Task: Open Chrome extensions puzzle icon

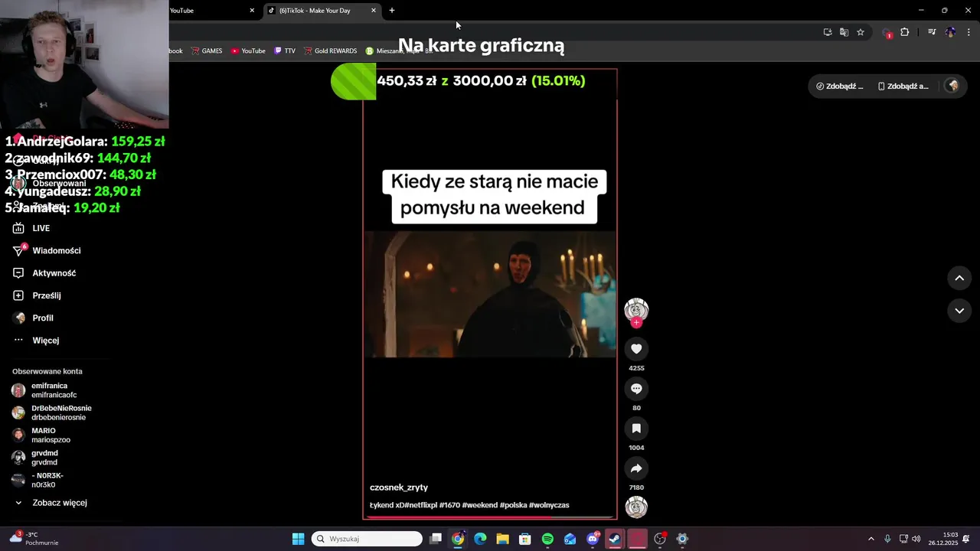Action: coord(905,32)
